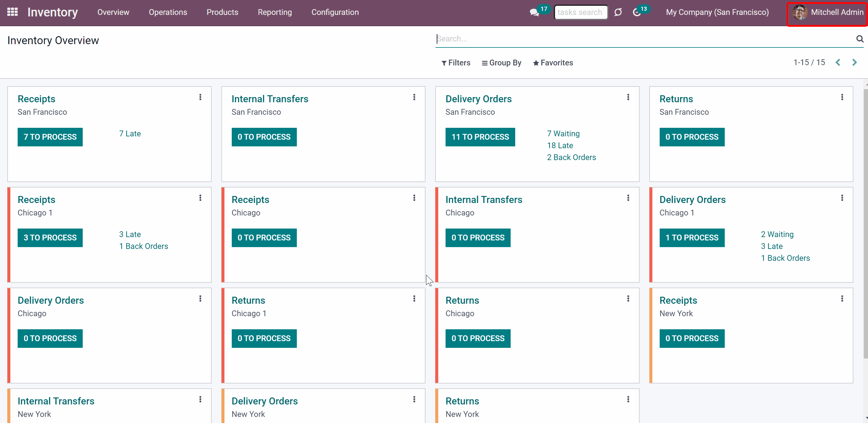Click 0 TO PROCESS on Receipts New York

coord(692,338)
